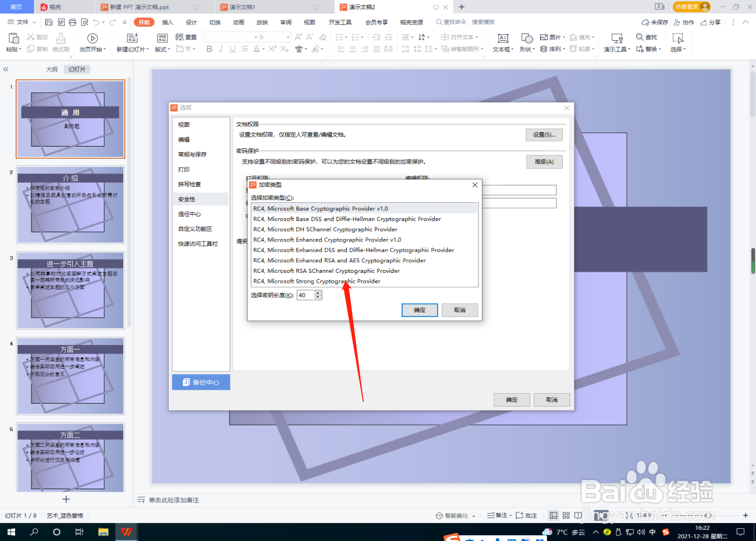Viewport: 756px width, 541px height.
Task: Collapse the slide panel with double chevron
Action: [6, 69]
